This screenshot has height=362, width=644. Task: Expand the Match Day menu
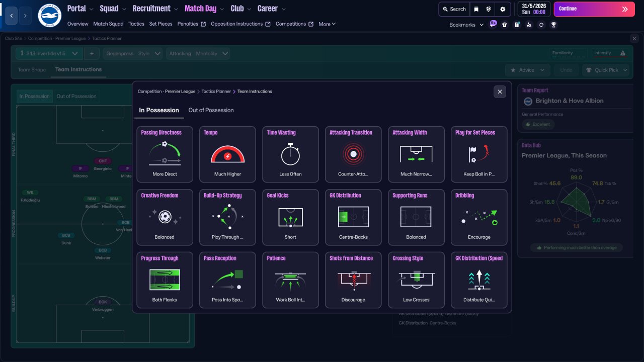pyautogui.click(x=204, y=9)
